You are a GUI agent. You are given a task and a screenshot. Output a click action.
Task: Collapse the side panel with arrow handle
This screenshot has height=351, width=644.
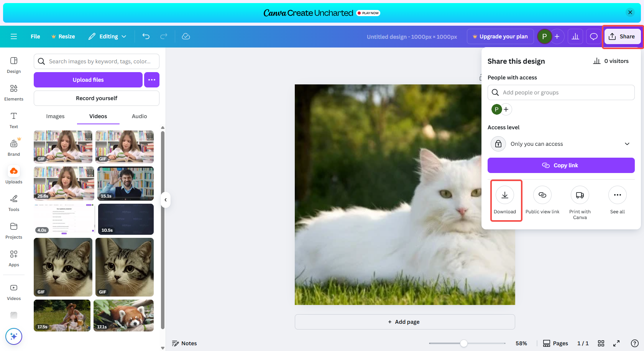[x=166, y=200]
